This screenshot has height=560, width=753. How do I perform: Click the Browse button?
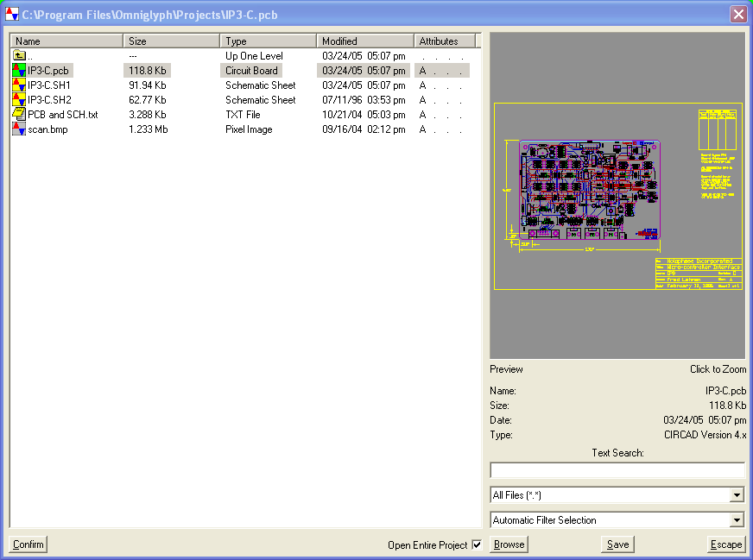pyautogui.click(x=509, y=544)
